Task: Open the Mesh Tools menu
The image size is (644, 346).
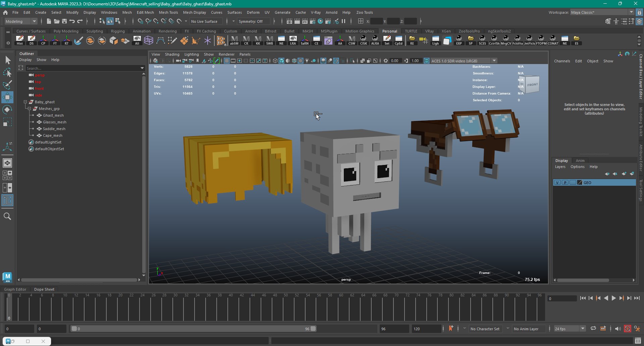Action: click(x=168, y=12)
